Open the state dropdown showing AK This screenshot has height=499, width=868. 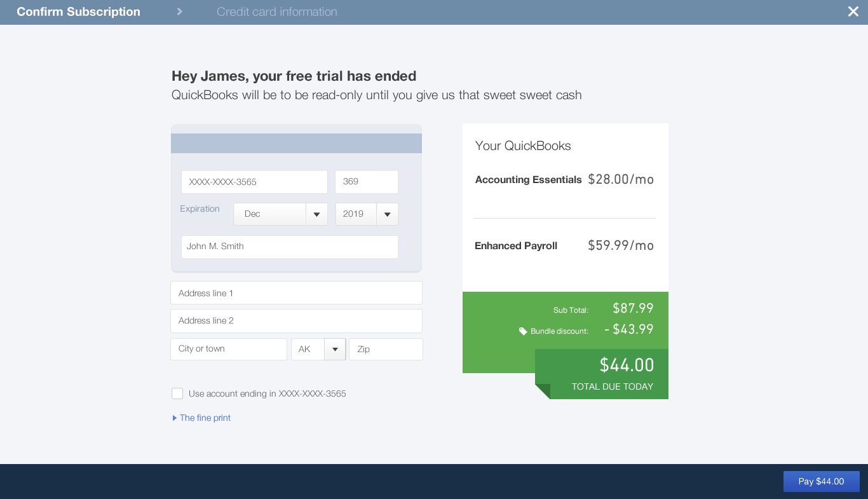click(x=318, y=349)
